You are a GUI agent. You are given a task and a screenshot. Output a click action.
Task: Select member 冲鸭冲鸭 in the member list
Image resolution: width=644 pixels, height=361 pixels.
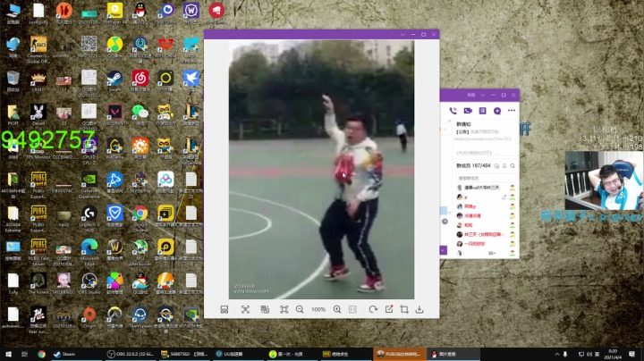coord(486,215)
